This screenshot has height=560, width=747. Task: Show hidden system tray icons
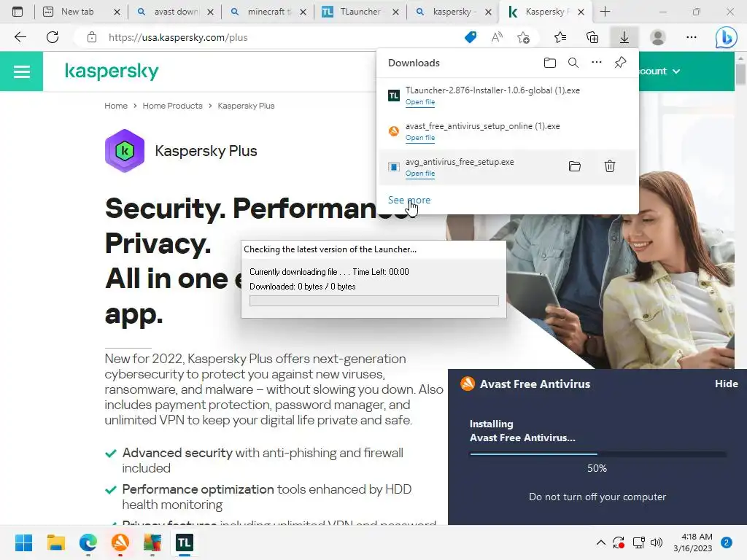click(601, 542)
